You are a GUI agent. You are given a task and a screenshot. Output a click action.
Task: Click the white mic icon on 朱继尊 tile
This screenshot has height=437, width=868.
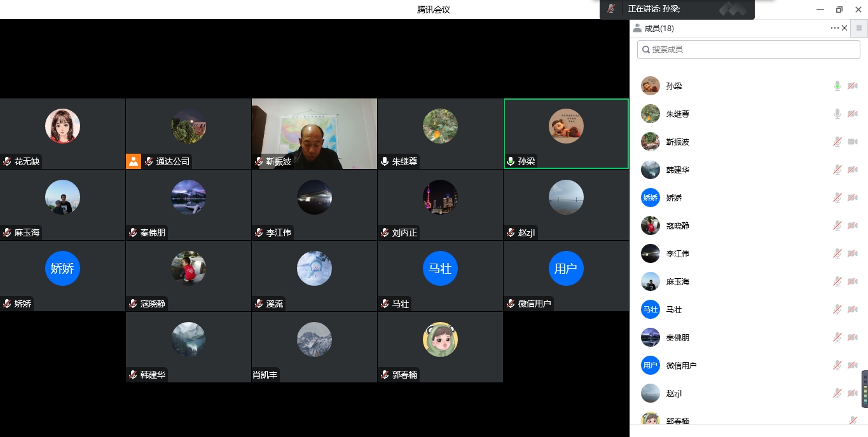tap(385, 161)
